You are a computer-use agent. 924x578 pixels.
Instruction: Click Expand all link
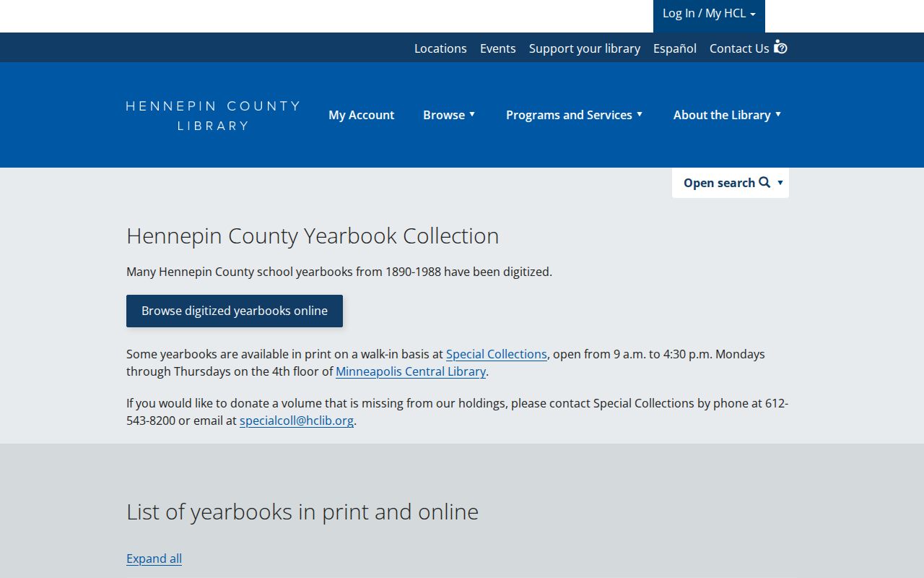[154, 558]
